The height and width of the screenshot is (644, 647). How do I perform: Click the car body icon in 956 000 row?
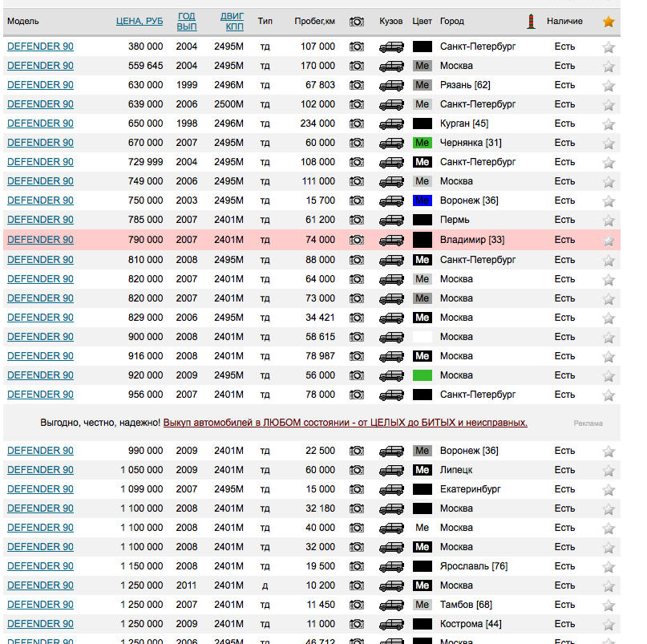click(x=391, y=395)
